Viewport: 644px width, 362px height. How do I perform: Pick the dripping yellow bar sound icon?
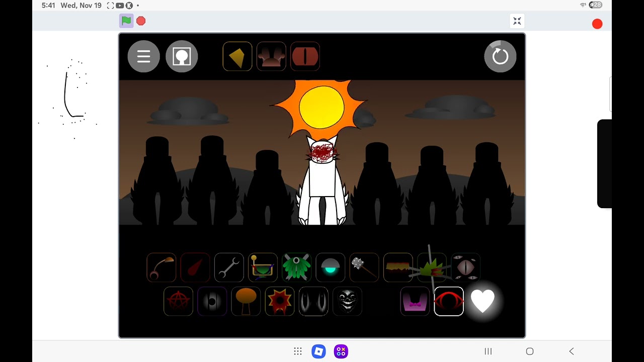click(398, 267)
